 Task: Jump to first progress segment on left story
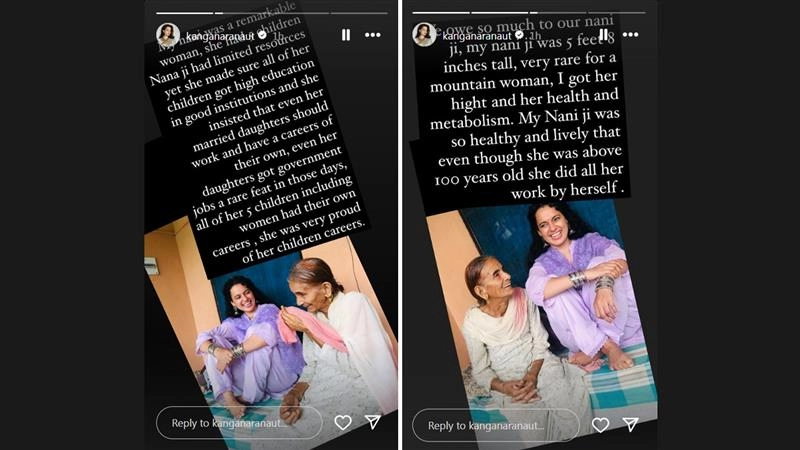click(184, 13)
